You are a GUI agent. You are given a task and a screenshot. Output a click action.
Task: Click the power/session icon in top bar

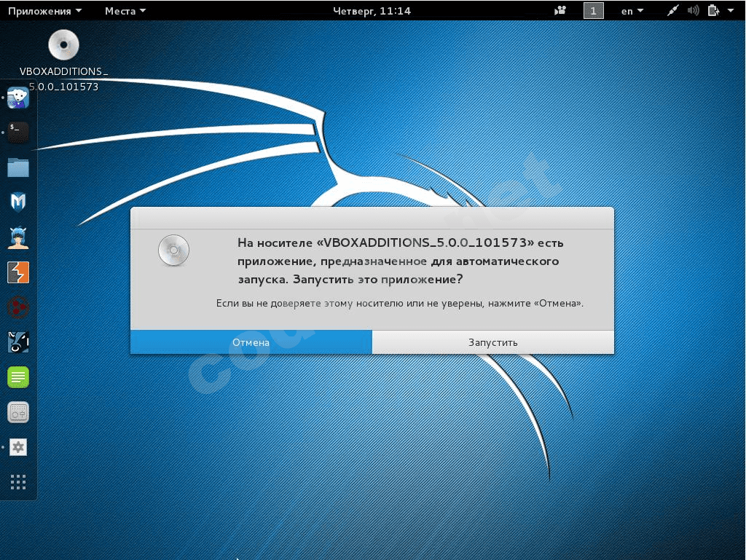tap(713, 10)
